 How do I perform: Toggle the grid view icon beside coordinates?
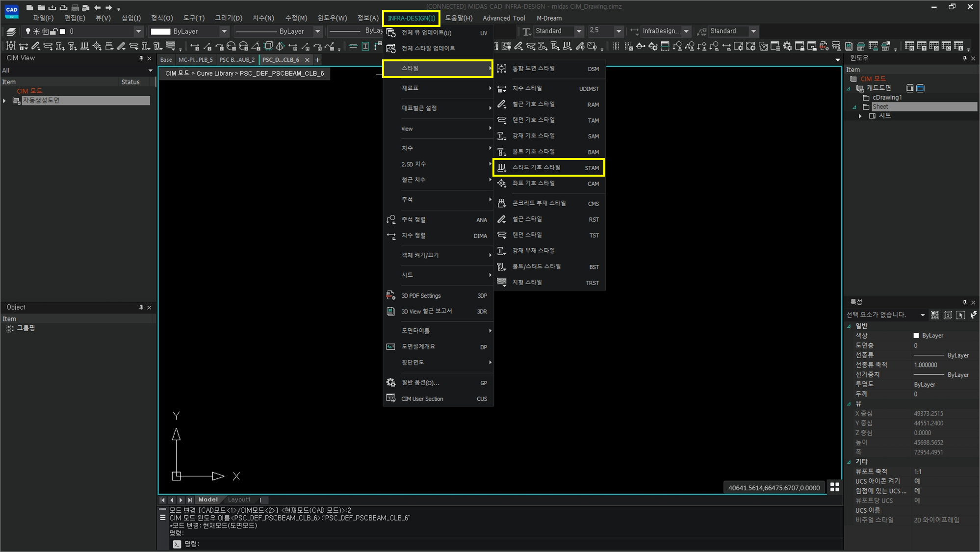click(835, 487)
